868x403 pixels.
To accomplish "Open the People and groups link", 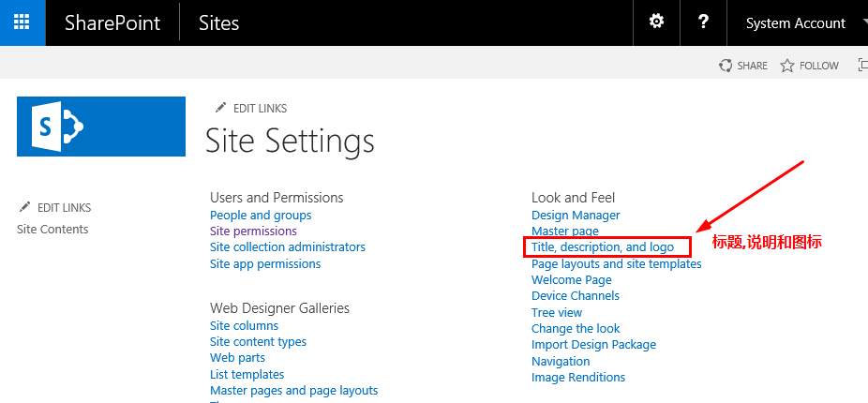I will tap(261, 215).
